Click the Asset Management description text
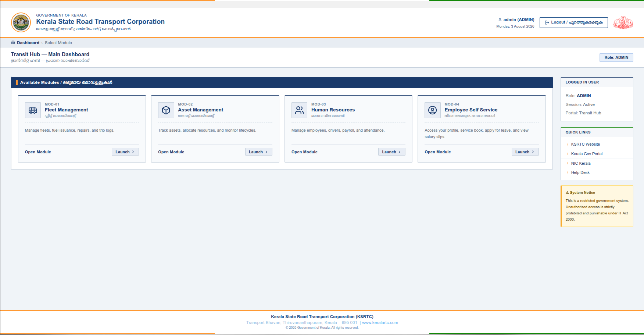This screenshot has width=644, height=335. pyautogui.click(x=207, y=130)
